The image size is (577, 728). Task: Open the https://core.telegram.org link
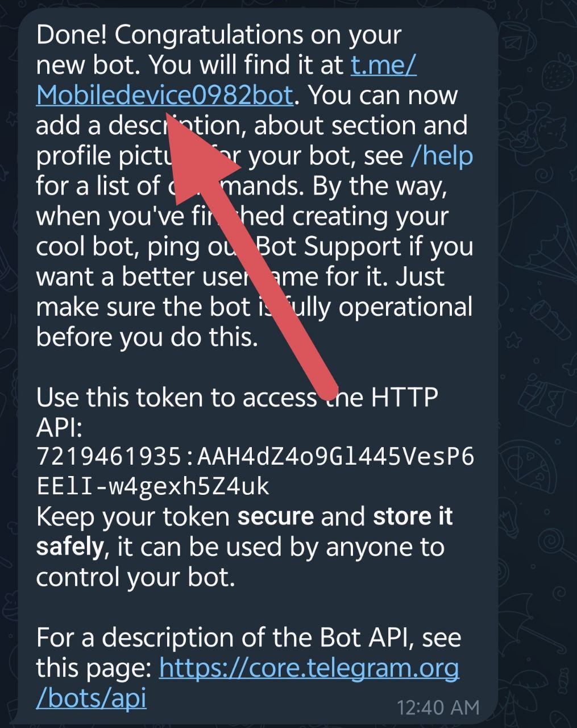(x=309, y=668)
